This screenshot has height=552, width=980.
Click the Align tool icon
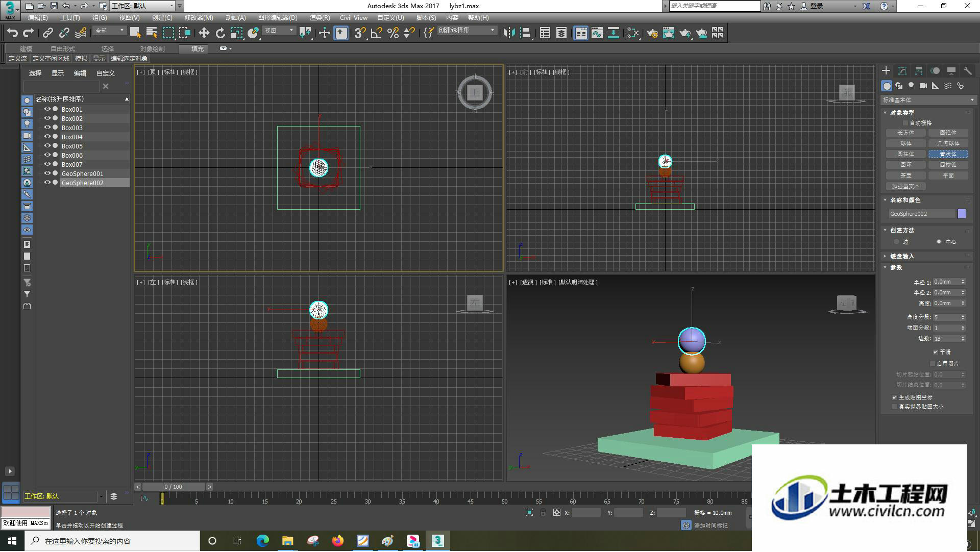coord(525,33)
